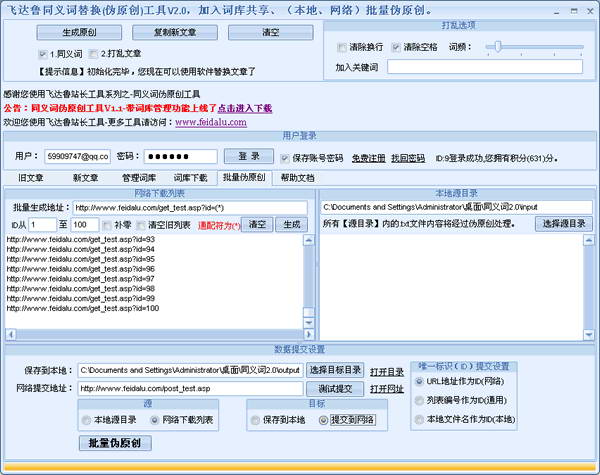Select the 批量伪原创 tab
600x475 pixels.
pyautogui.click(x=245, y=178)
